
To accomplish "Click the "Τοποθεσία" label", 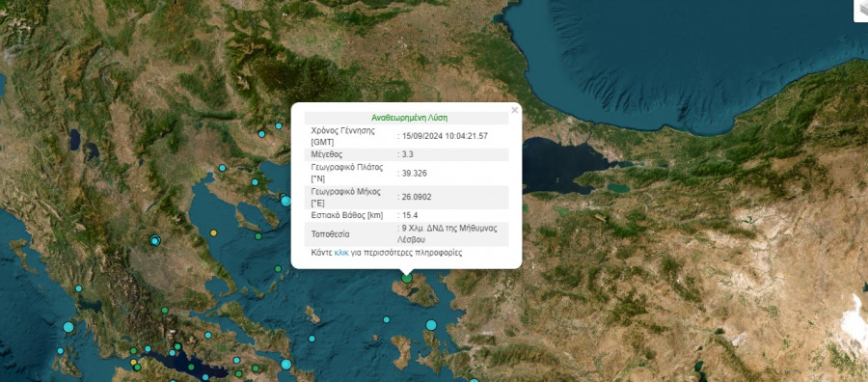I will (x=331, y=234).
